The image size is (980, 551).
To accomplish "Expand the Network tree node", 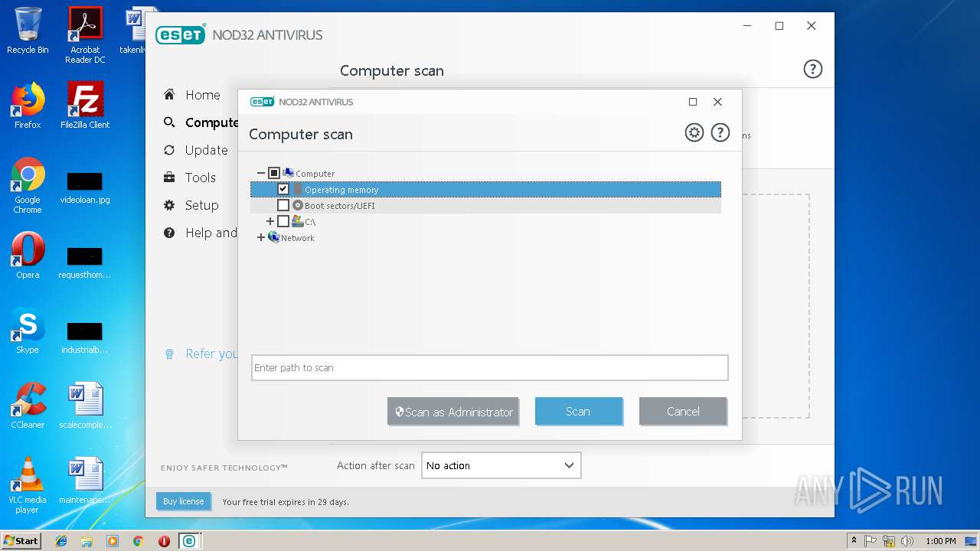I will pos(261,237).
